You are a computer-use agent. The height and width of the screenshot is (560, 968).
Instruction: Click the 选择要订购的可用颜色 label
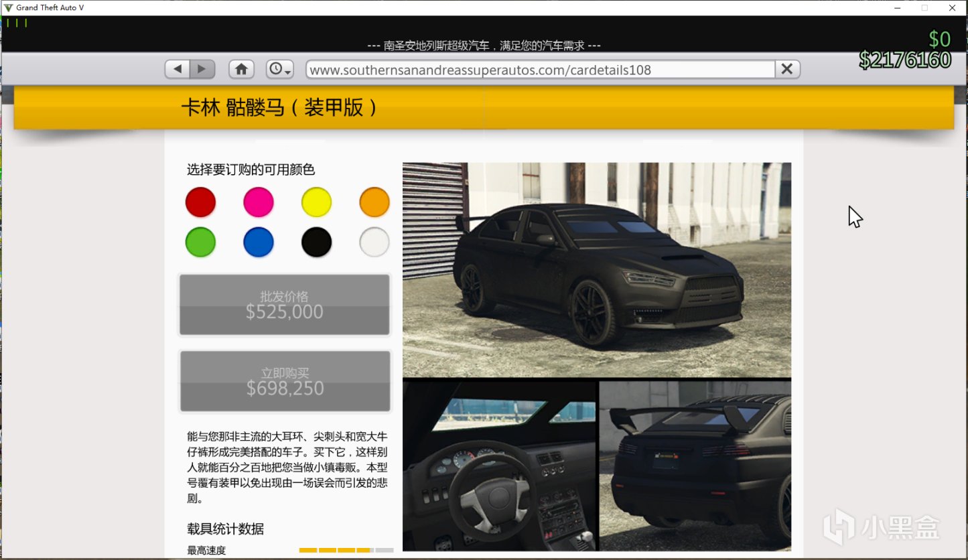(x=251, y=170)
